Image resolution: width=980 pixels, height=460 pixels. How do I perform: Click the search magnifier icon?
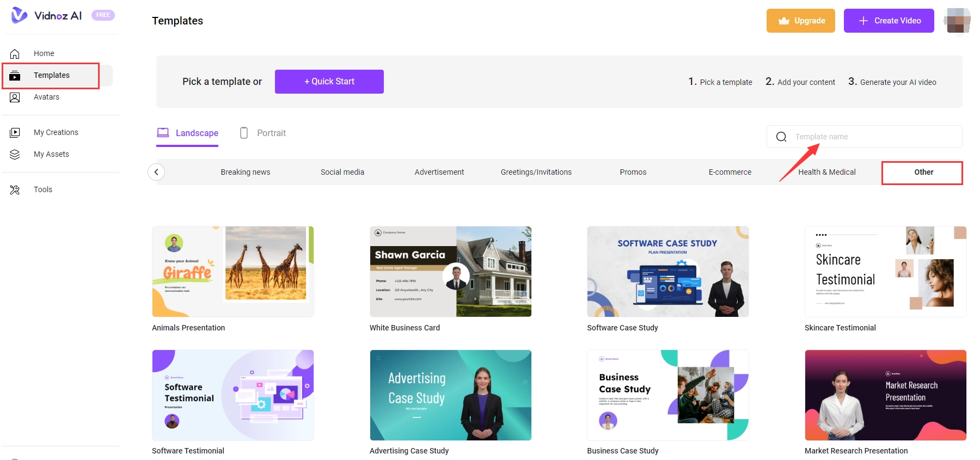click(x=781, y=137)
